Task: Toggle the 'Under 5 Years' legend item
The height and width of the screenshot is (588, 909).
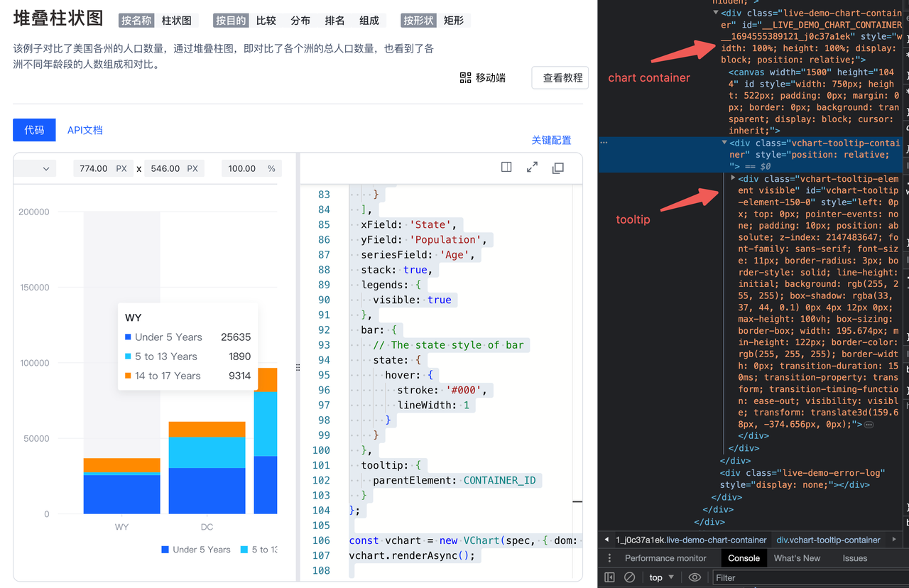Action: [196, 550]
